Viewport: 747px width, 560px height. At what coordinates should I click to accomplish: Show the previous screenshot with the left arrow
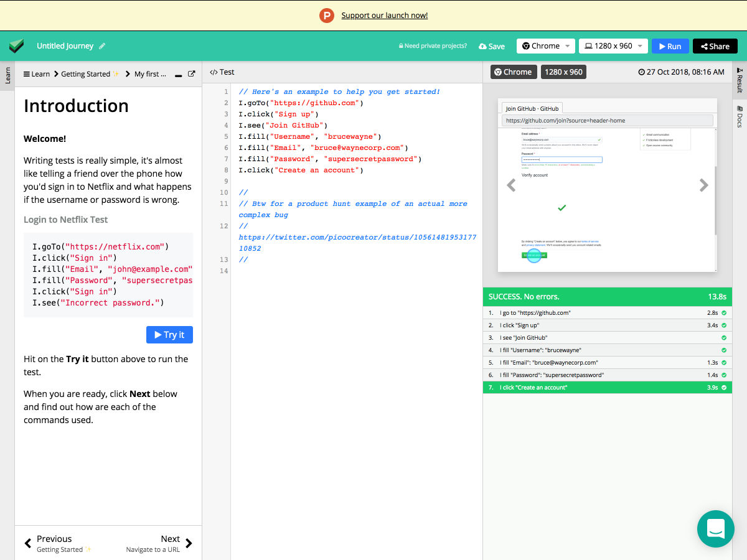pyautogui.click(x=511, y=185)
